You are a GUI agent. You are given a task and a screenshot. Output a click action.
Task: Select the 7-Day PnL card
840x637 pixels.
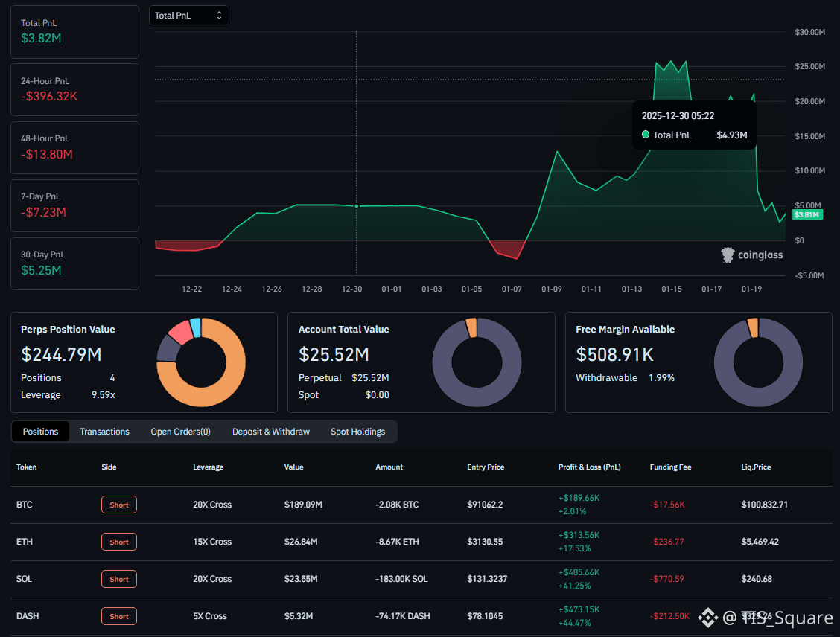(x=74, y=205)
